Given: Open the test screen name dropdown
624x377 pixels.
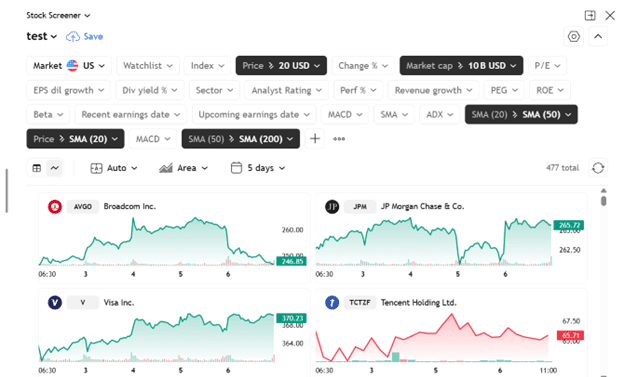Looking at the screenshot, I should click(x=41, y=36).
